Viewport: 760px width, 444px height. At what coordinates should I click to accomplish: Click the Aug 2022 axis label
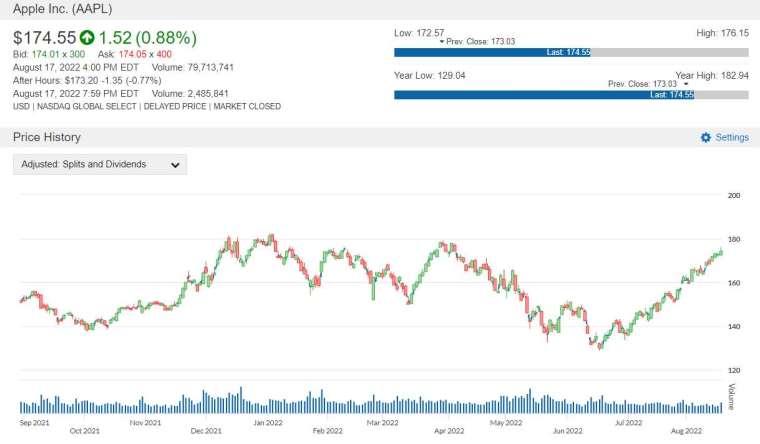coord(686,430)
